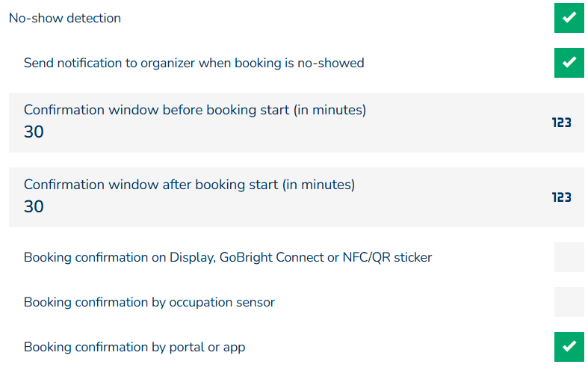The height and width of the screenshot is (382, 588).
Task: Turn off Booking confirmation by portal or app
Action: 569,347
